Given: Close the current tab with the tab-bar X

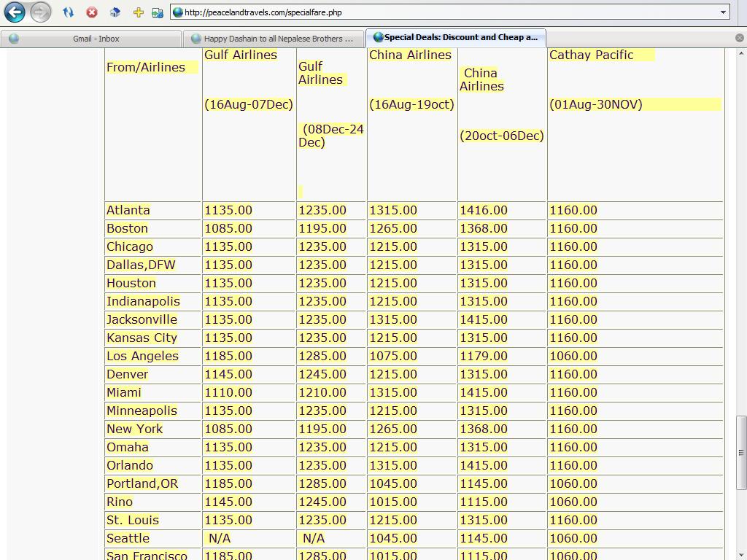Looking at the screenshot, I should [739, 38].
